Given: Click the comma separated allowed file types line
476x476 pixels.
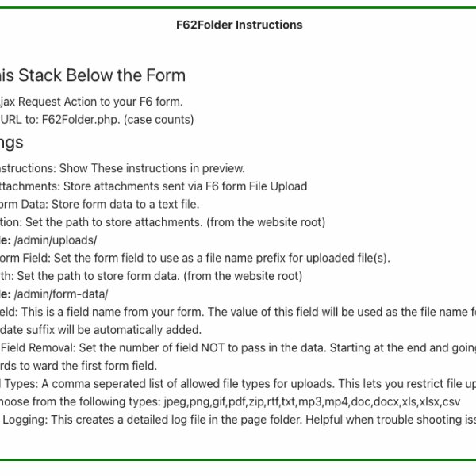Looking at the screenshot, I should (x=238, y=384).
